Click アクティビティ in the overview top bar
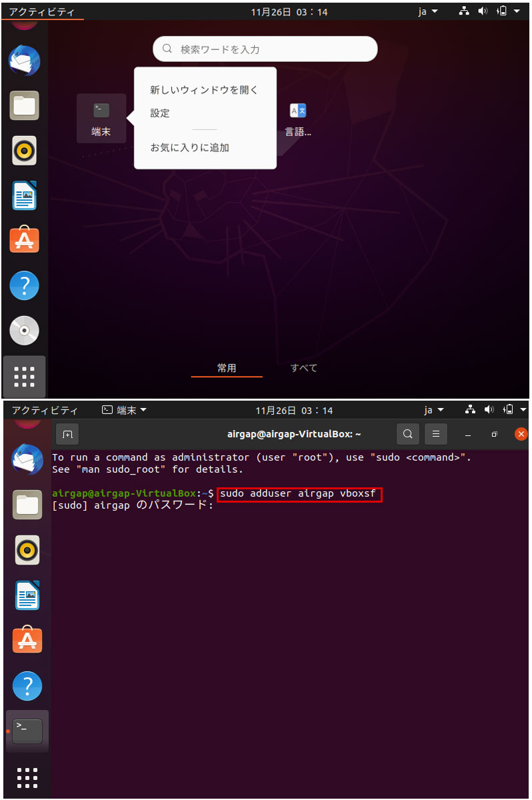This screenshot has height=800, width=532. [x=41, y=12]
